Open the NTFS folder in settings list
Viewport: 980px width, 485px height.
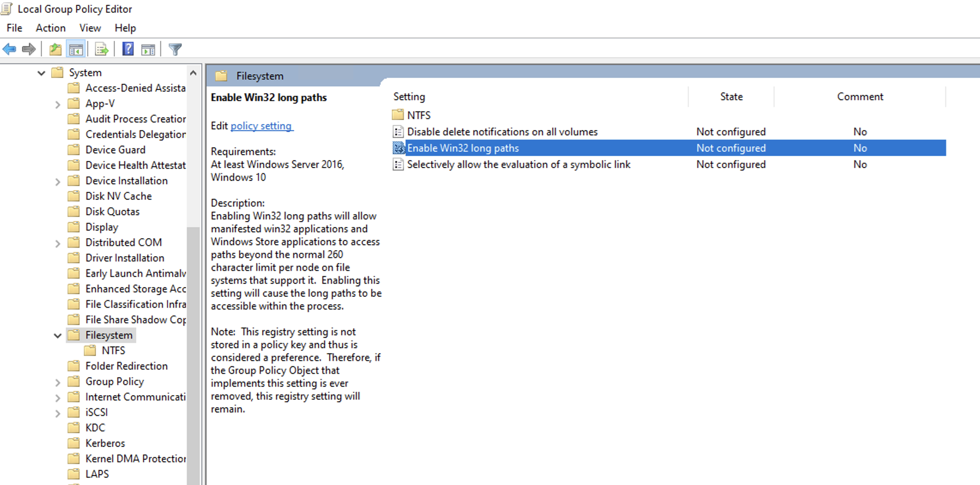click(x=418, y=115)
